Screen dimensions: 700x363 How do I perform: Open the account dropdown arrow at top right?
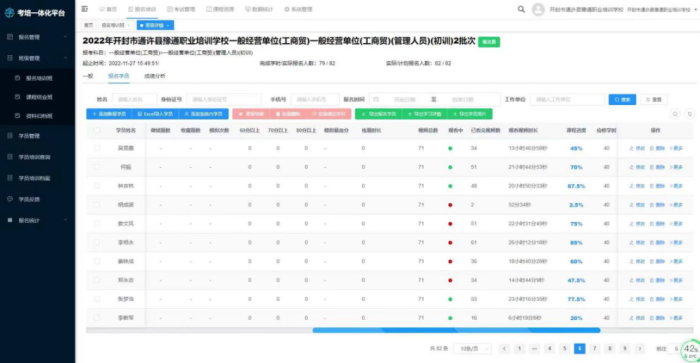coord(696,9)
